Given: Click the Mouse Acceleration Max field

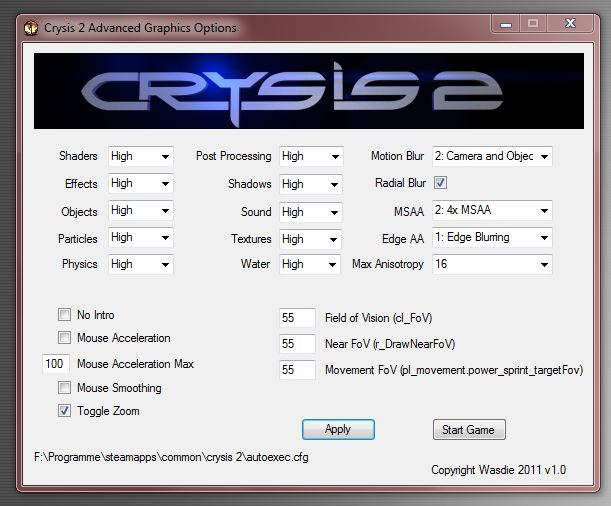Looking at the screenshot, I should click(56, 364).
